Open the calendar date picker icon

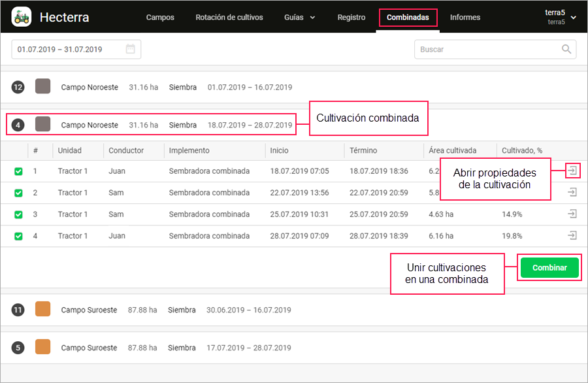131,49
